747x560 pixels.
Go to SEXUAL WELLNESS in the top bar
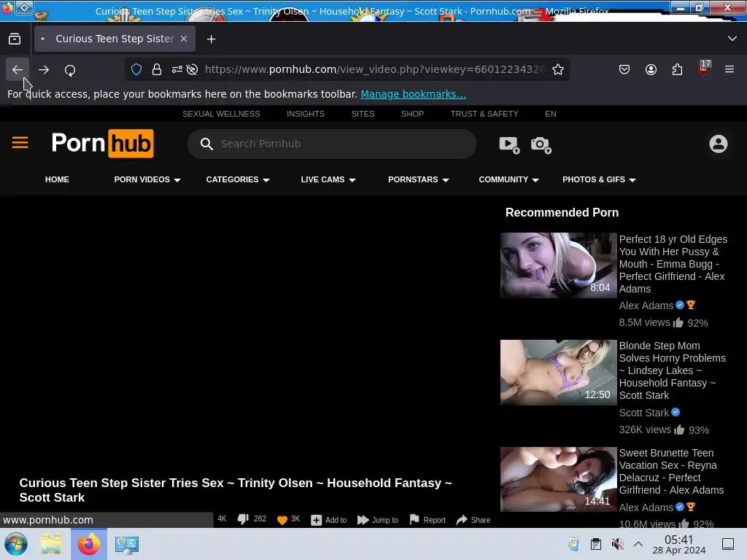tap(221, 114)
